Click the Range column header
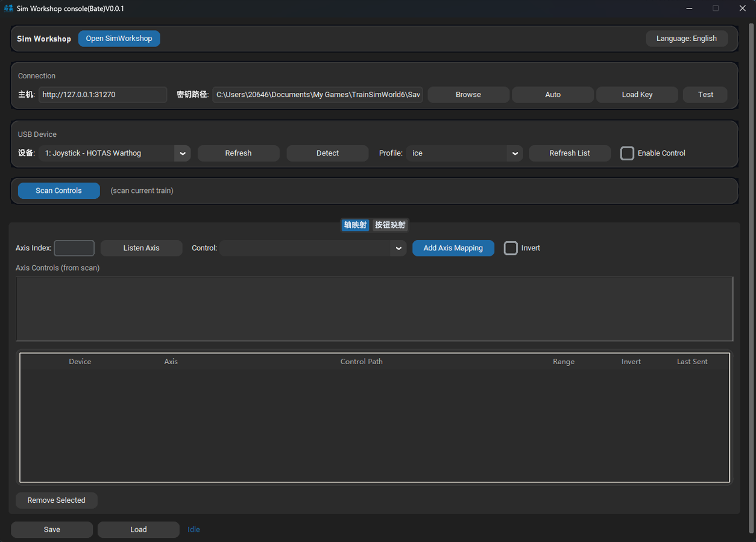Viewport: 756px width, 542px height. [563, 362]
